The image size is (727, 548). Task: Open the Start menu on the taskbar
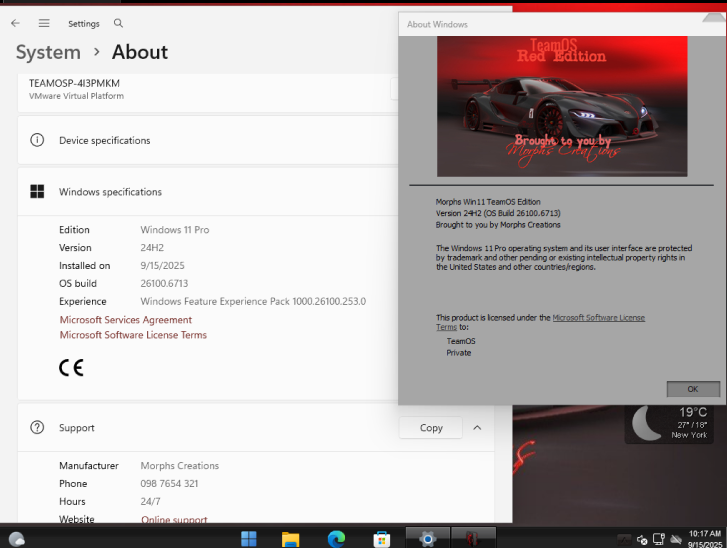[x=249, y=539]
